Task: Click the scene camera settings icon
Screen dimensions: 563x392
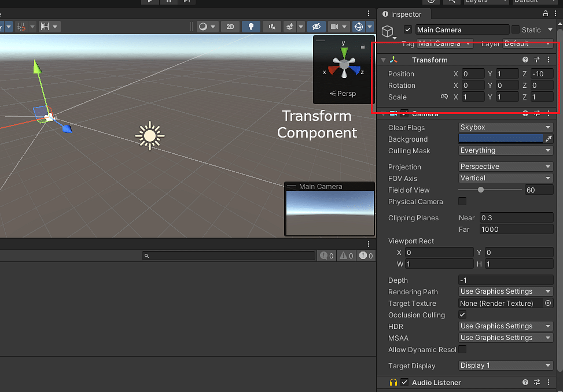Action: tap(334, 27)
